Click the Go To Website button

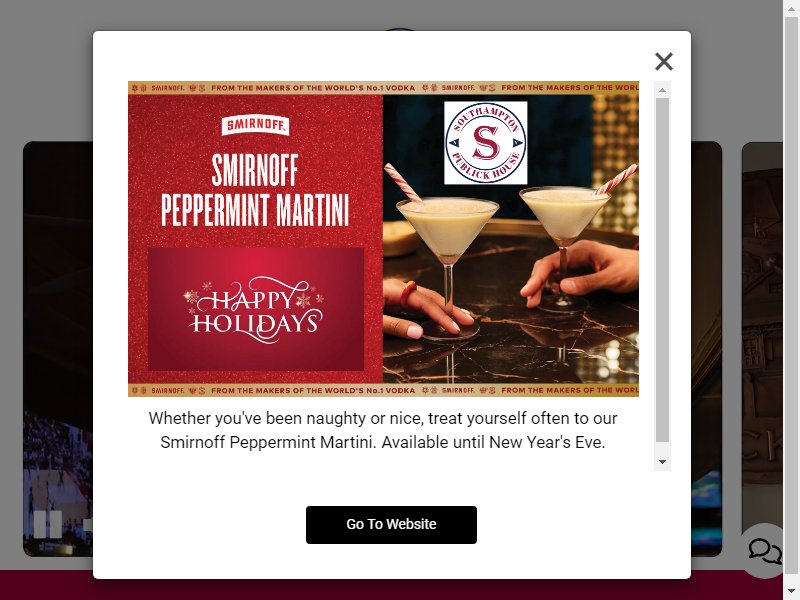click(x=391, y=524)
